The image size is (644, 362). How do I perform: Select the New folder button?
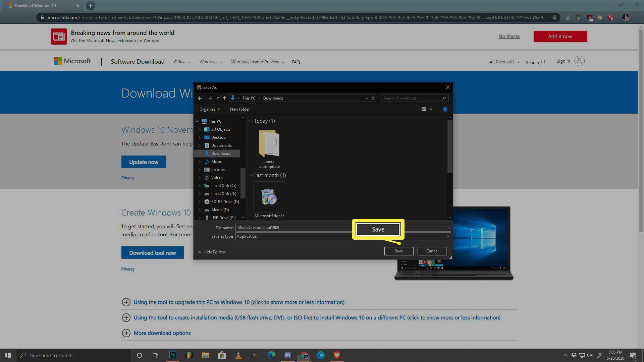click(x=239, y=109)
